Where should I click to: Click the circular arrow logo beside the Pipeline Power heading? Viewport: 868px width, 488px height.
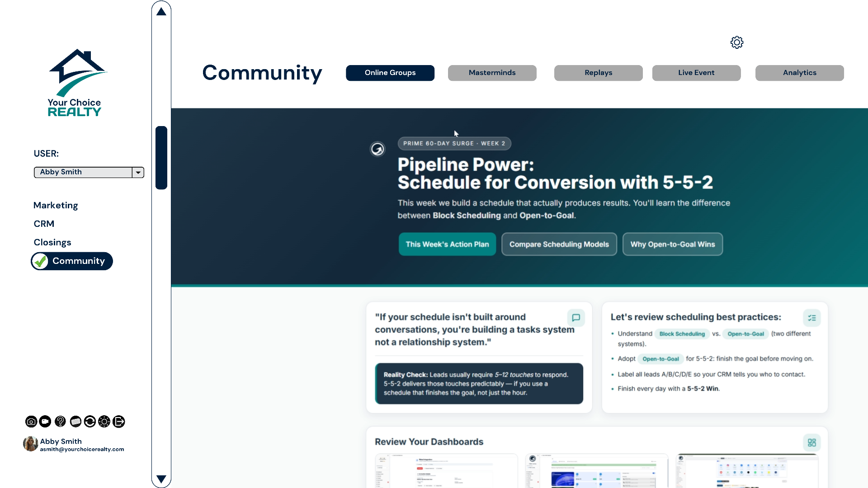click(x=377, y=149)
